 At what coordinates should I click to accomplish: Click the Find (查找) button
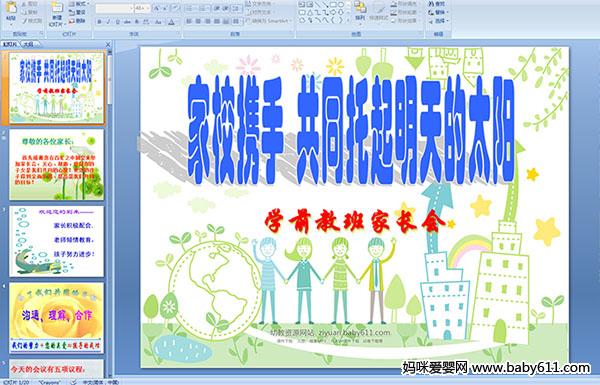(437, 4)
